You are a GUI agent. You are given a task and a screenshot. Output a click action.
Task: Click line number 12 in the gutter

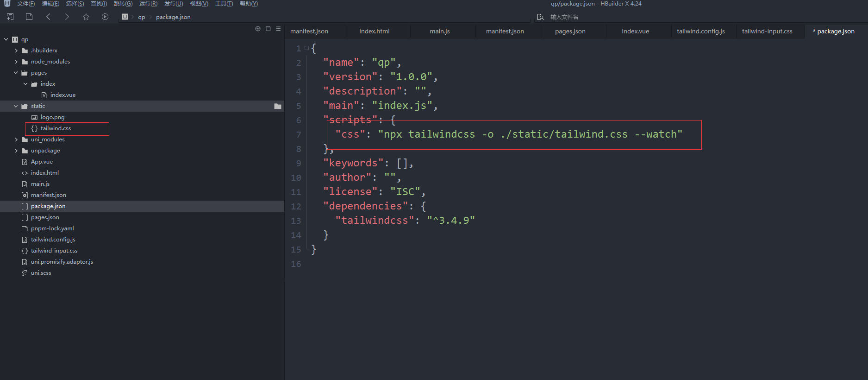click(296, 206)
